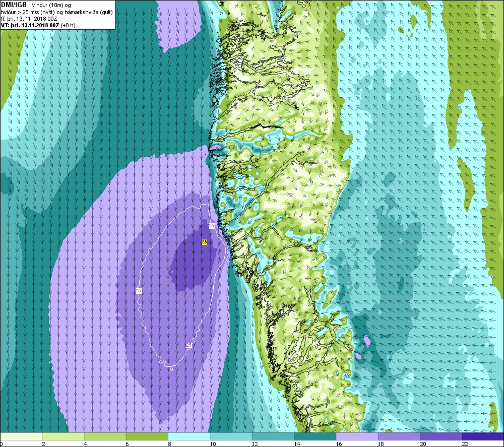504x447 pixels.
Task: Pick the 6–8 m/s olive green legend swatch
Action: (x=147, y=436)
